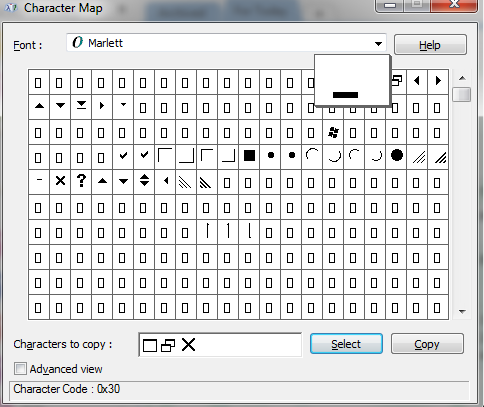
Task: Click the Font dropdown arrow
Action: coord(378,44)
